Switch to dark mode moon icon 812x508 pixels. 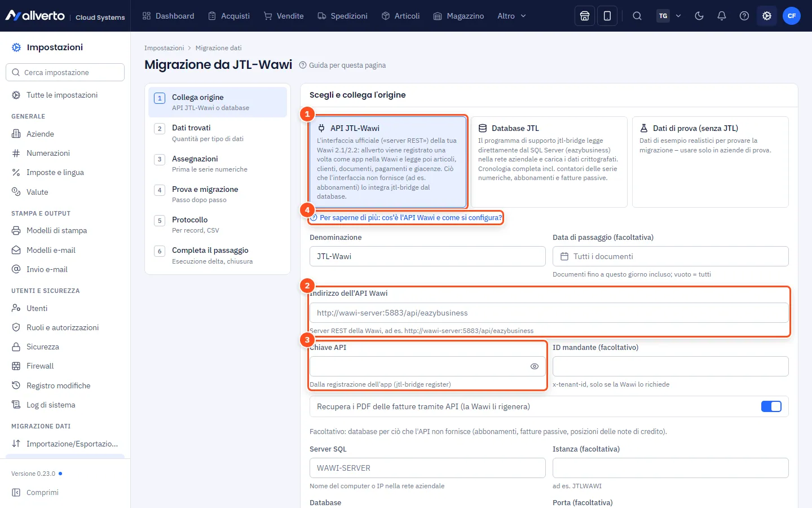699,16
